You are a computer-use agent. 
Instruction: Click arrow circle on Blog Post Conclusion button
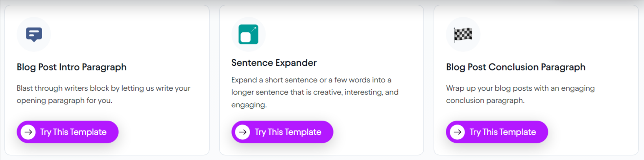click(x=458, y=132)
